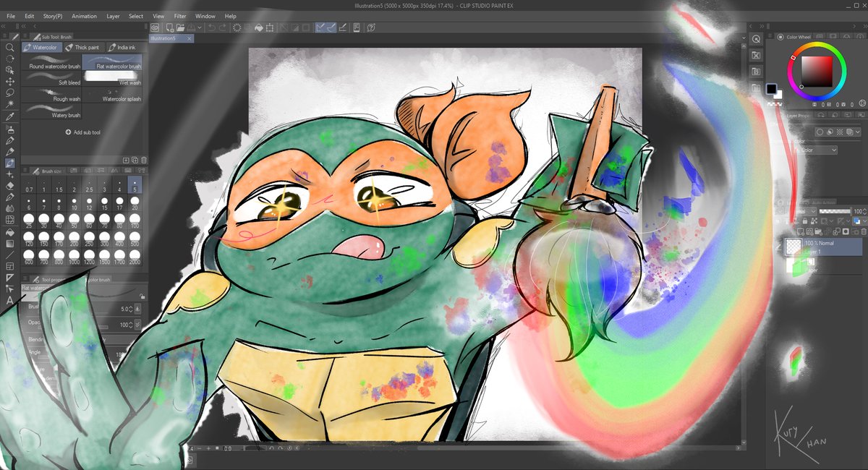Select the Operation (object cube) tool
The image size is (868, 470).
click(10, 70)
